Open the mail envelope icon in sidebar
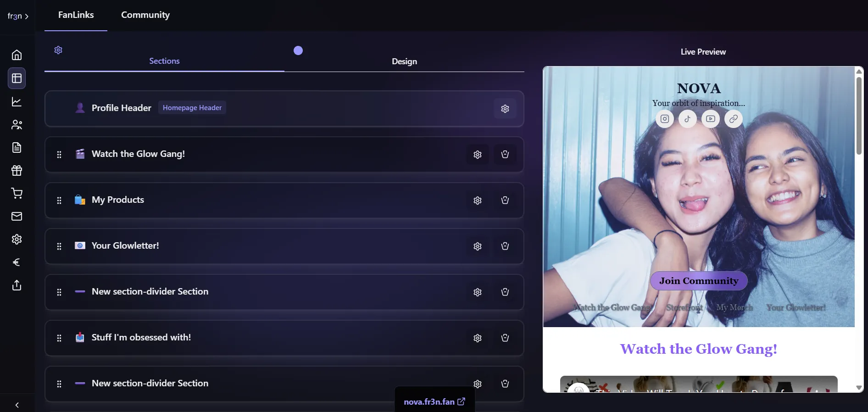Viewport: 868px width, 412px height. pyautogui.click(x=17, y=217)
